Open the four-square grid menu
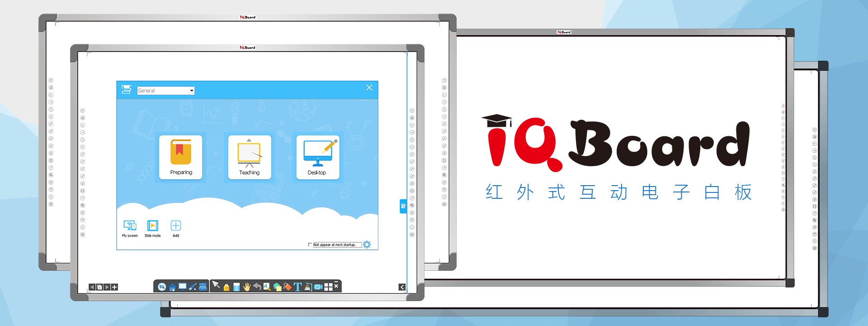 pos(328,287)
